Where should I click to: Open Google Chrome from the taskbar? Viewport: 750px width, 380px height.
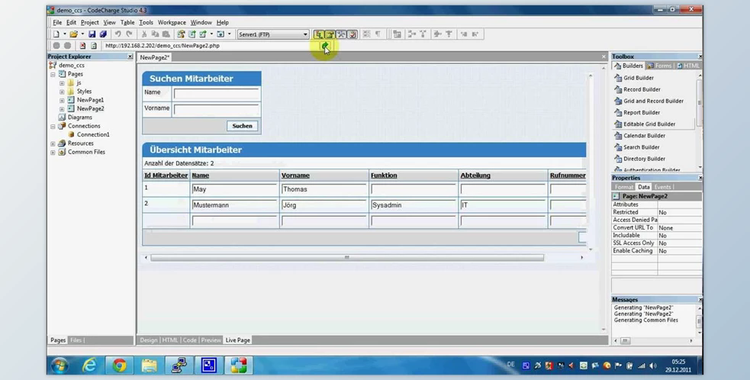pos(119,366)
